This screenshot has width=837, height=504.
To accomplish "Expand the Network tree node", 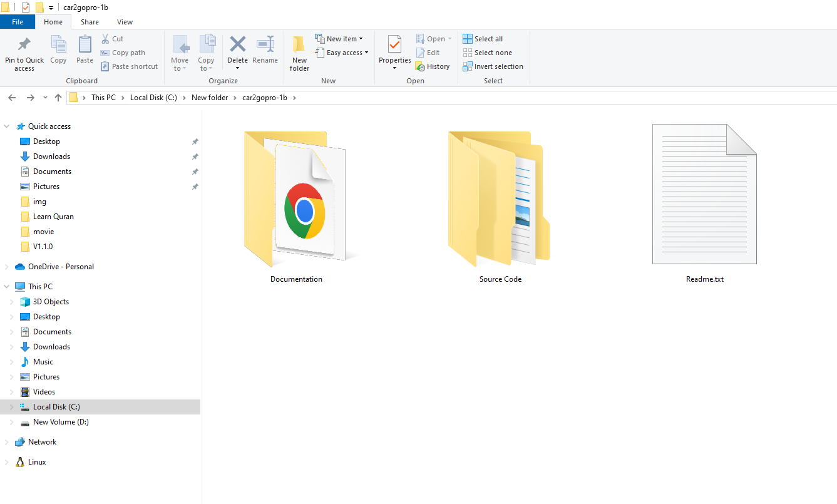I will (x=7, y=442).
